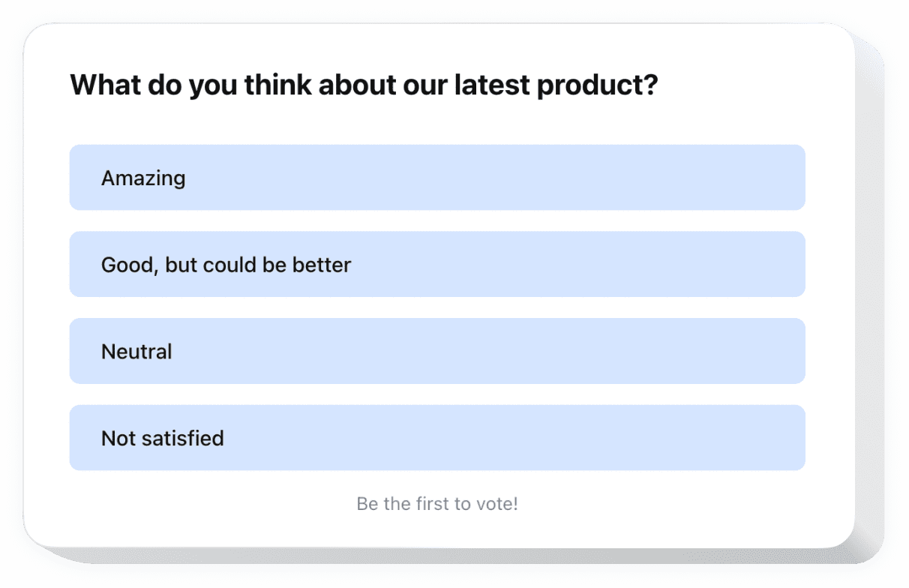Choose the Neutral answer

[437, 351]
